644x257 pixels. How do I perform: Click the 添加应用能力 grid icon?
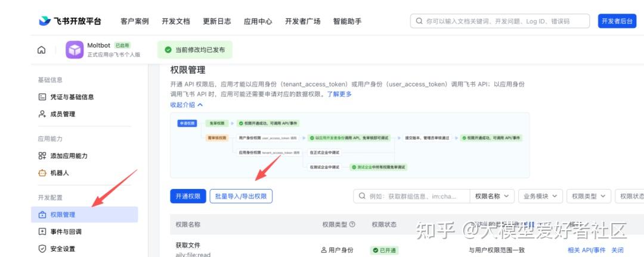pos(42,156)
